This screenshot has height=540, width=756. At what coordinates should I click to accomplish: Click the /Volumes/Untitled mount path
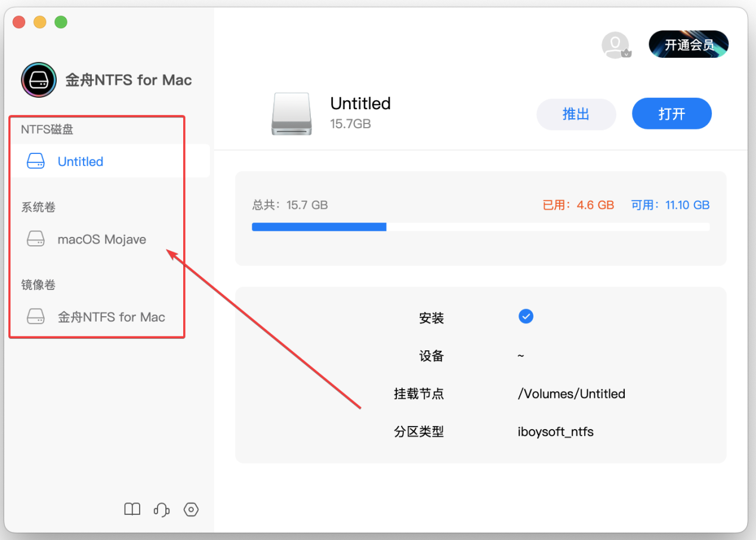pos(572,394)
